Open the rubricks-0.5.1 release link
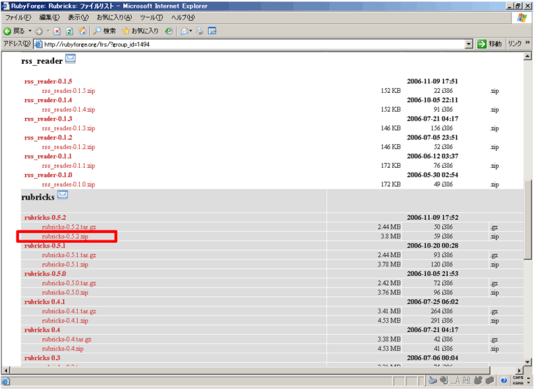This screenshot has width=534, height=392. (x=45, y=246)
